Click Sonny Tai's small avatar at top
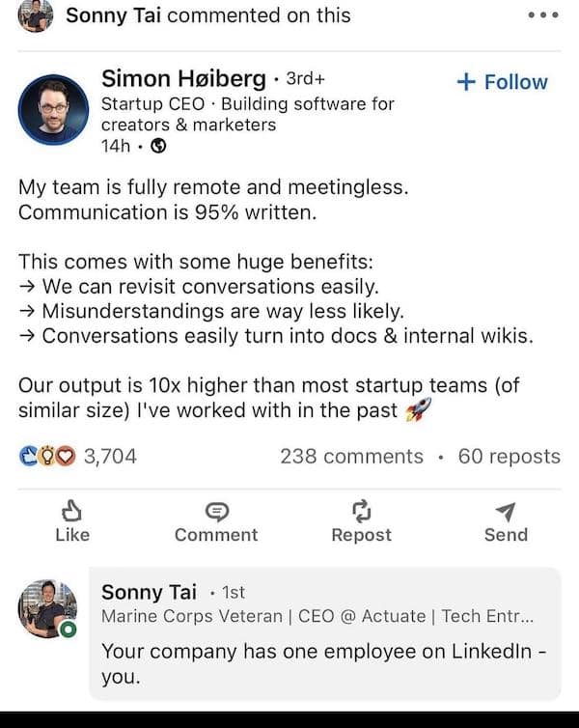579x728 pixels. click(x=36, y=15)
